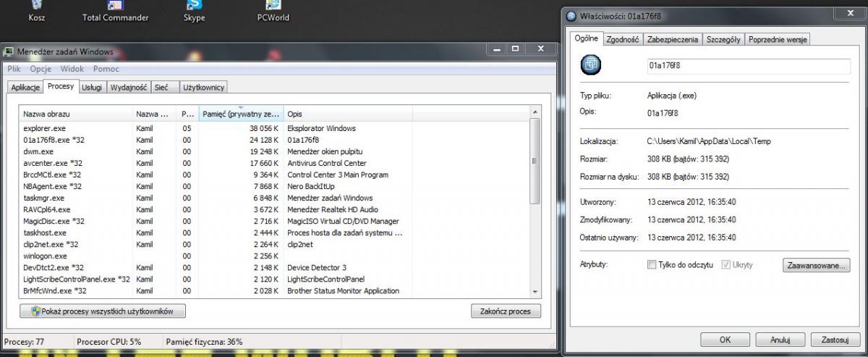Switch to the 'Szczegóły' tab
This screenshot has width=868, height=357.
[723, 40]
